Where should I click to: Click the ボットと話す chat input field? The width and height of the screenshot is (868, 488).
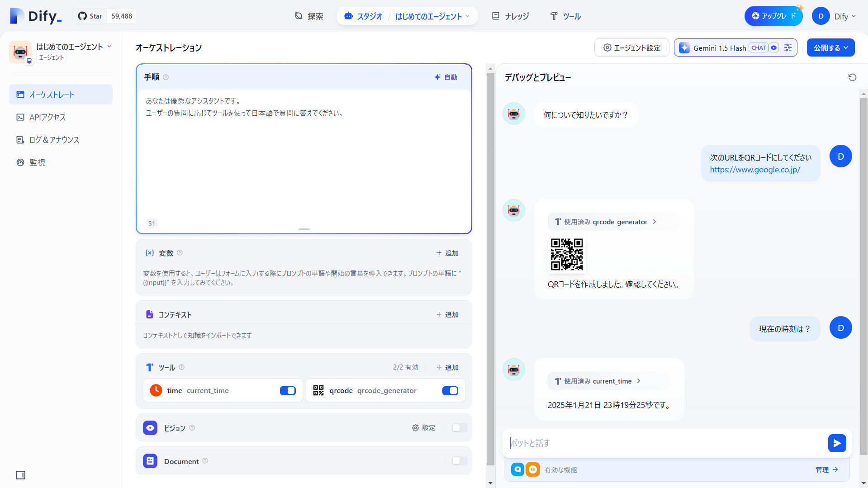click(665, 443)
